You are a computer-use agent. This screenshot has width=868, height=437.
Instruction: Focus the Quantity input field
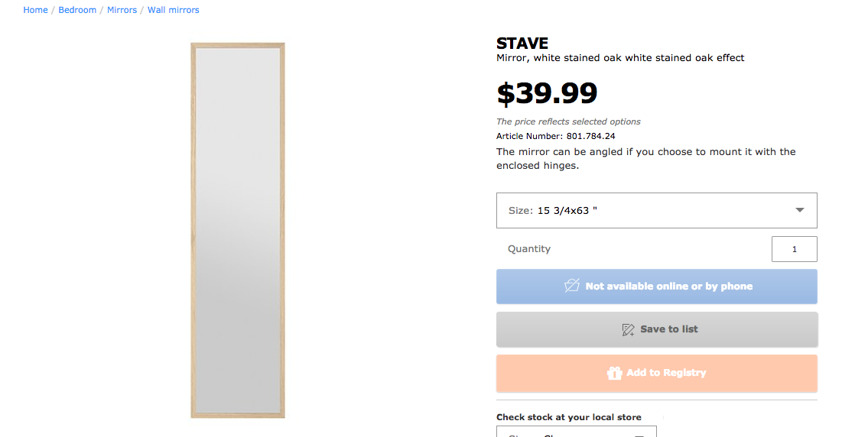coord(794,249)
